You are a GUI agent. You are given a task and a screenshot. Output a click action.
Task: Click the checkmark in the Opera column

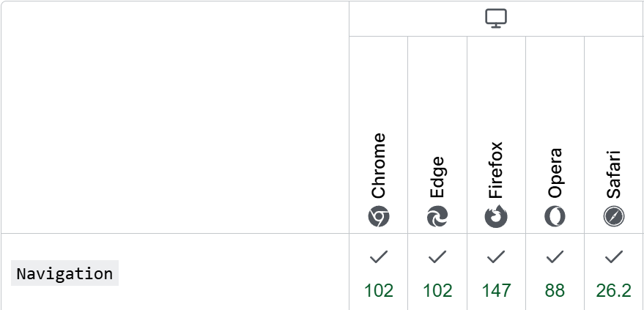tap(555, 257)
